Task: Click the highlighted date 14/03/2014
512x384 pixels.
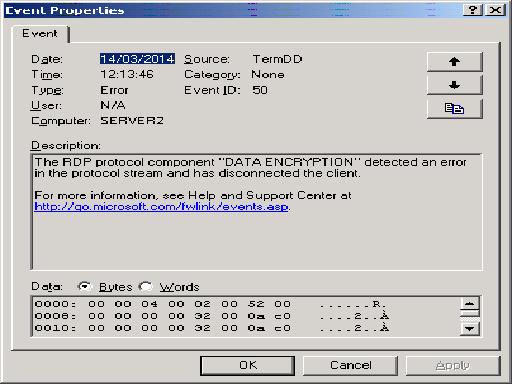Action: pyautogui.click(x=137, y=59)
